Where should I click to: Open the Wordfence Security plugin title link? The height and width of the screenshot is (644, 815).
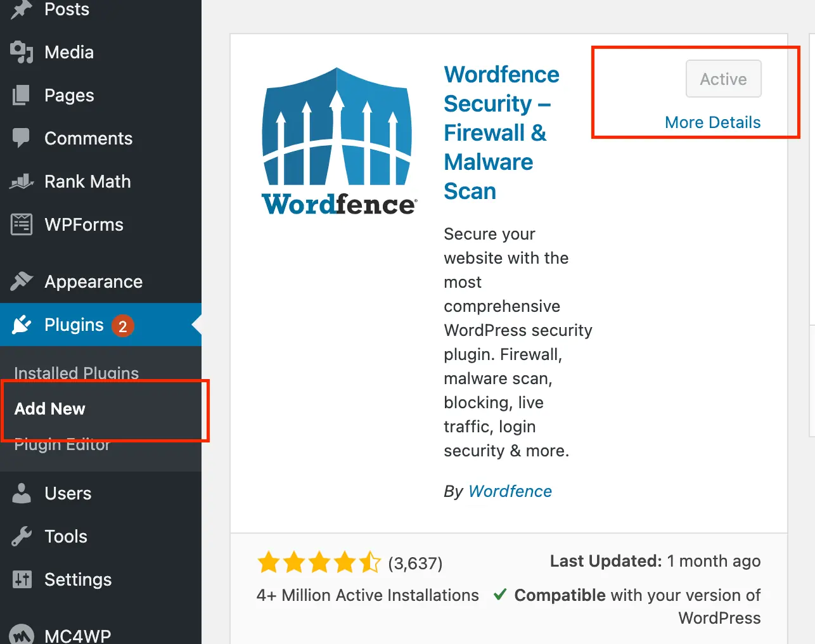501,132
